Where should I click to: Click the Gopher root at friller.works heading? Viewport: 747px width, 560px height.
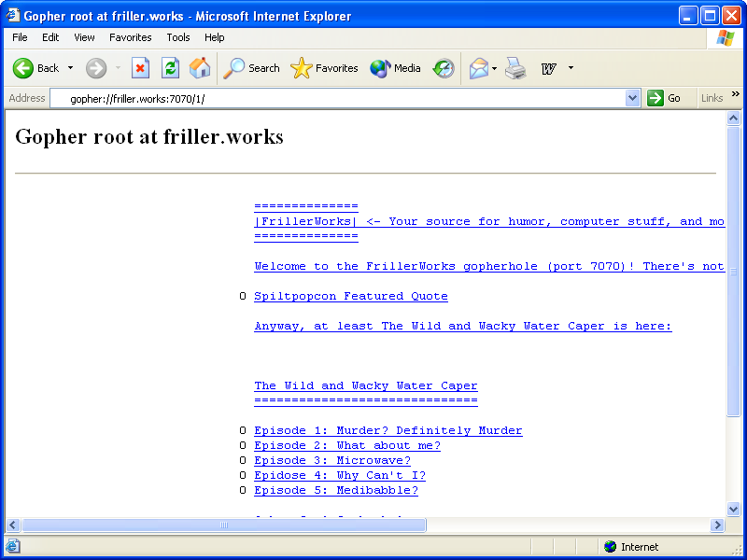tap(149, 136)
